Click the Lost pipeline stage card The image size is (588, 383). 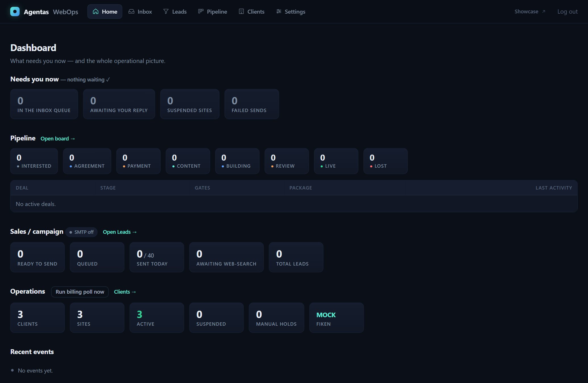pyautogui.click(x=385, y=161)
